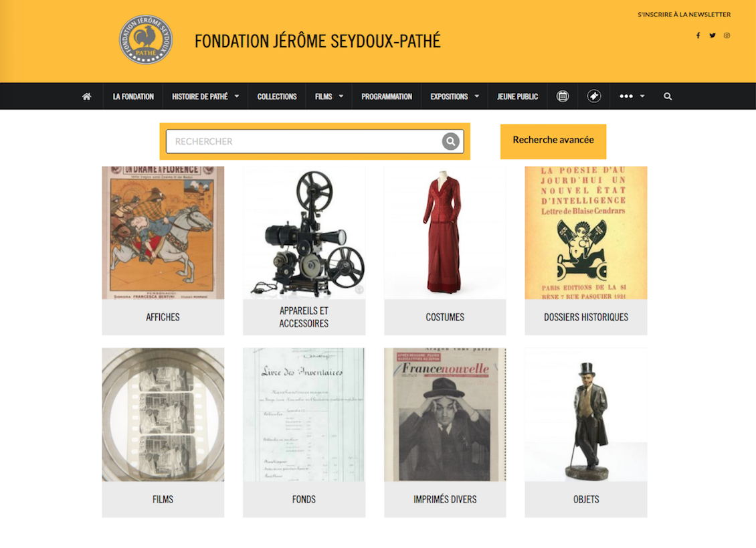The width and height of the screenshot is (756, 548).
Task: Submit search with the grey magnifier button
Action: click(450, 141)
